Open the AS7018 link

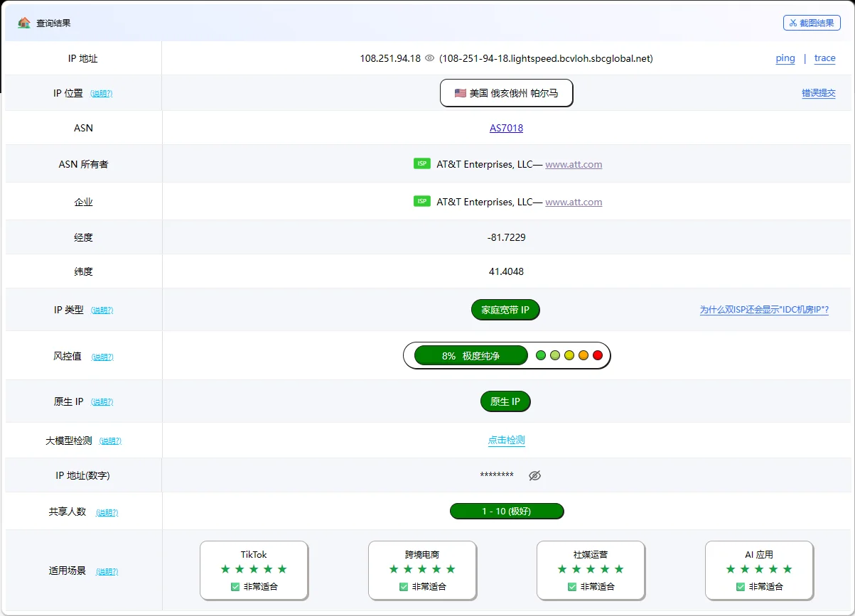(506, 129)
